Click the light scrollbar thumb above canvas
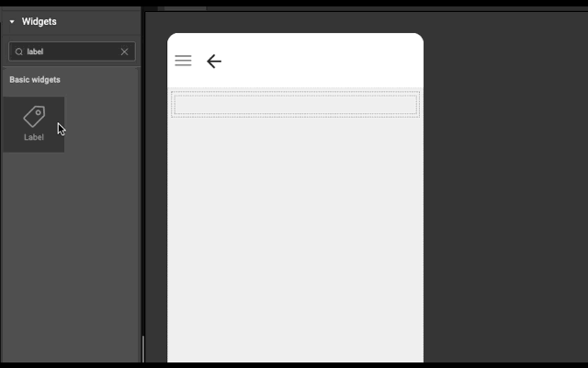588x368 pixels. (185, 8)
